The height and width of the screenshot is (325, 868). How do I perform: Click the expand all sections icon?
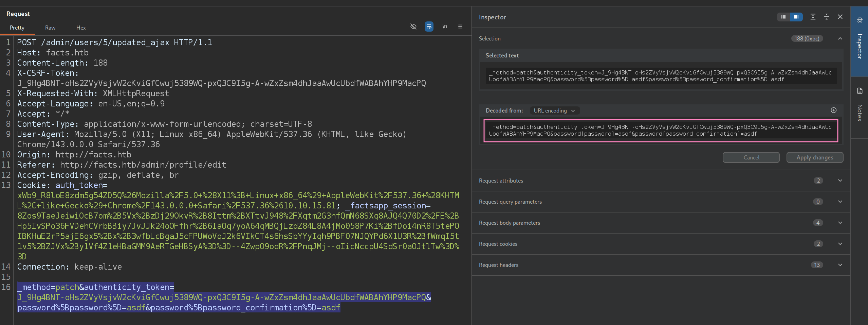click(813, 17)
